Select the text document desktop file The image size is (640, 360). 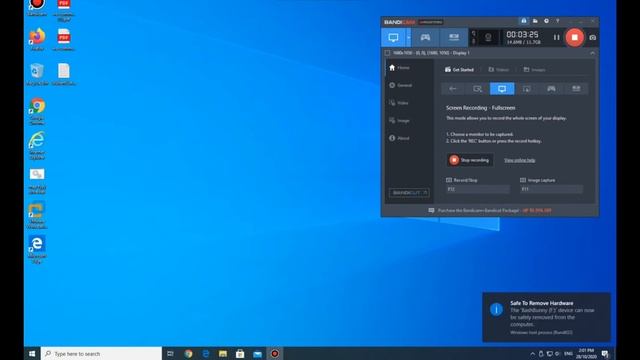tap(64, 74)
